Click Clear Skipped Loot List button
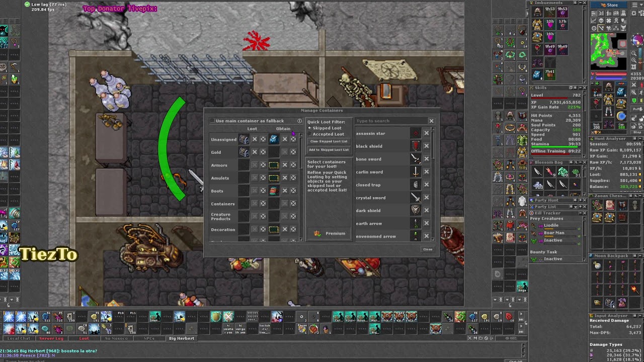 click(x=329, y=142)
